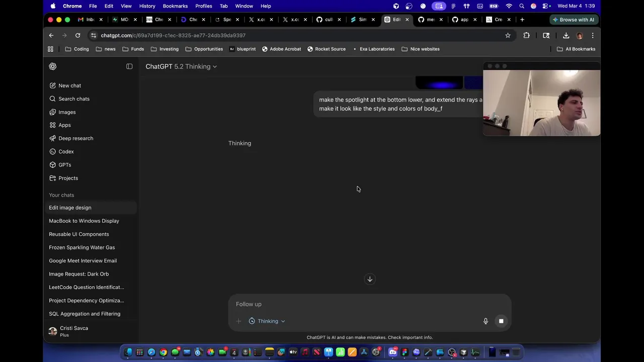Click the Wi-Fi status icon
Viewport: 644px width, 362px height.
click(x=509, y=6)
